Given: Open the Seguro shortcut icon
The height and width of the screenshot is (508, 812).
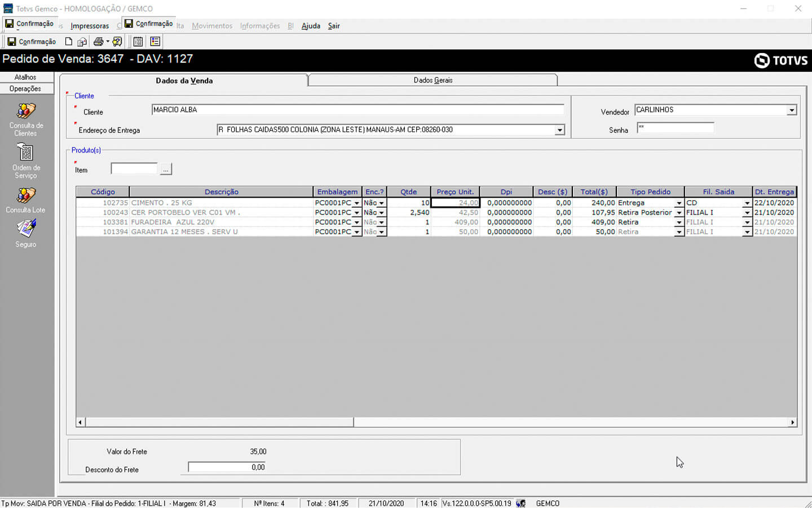Looking at the screenshot, I should click(25, 229).
